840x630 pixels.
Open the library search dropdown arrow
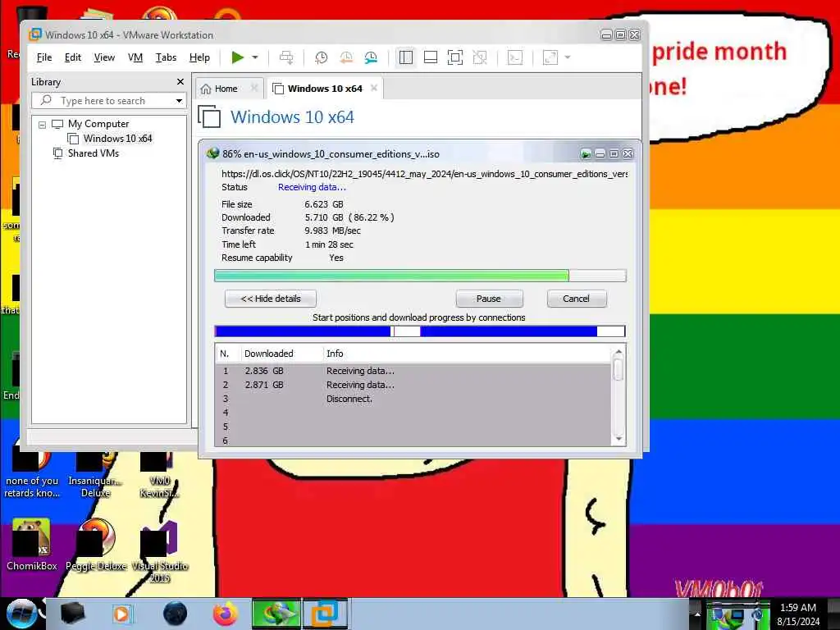pos(179,101)
